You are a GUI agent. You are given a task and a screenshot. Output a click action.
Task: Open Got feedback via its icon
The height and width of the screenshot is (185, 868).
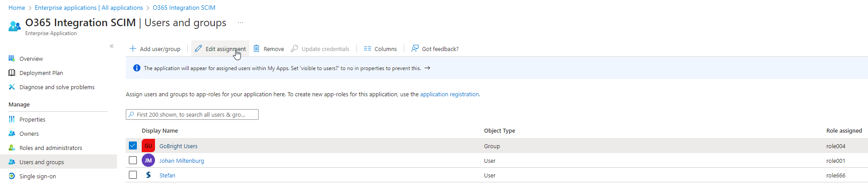click(415, 49)
